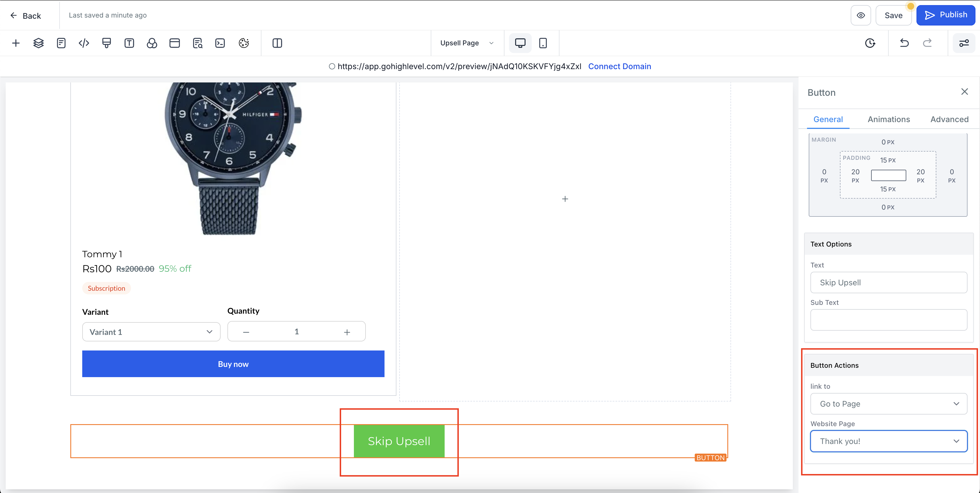
Task: Click the add element plus icon
Action: (16, 43)
